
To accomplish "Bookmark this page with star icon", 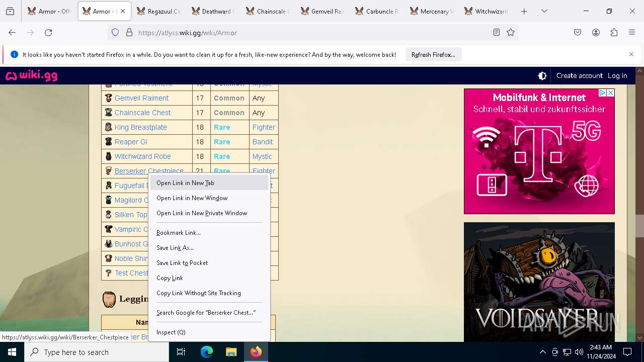I will click(511, 33).
